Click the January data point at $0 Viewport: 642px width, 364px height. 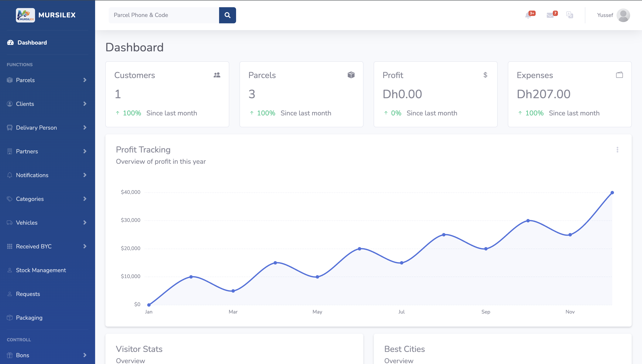click(x=149, y=305)
